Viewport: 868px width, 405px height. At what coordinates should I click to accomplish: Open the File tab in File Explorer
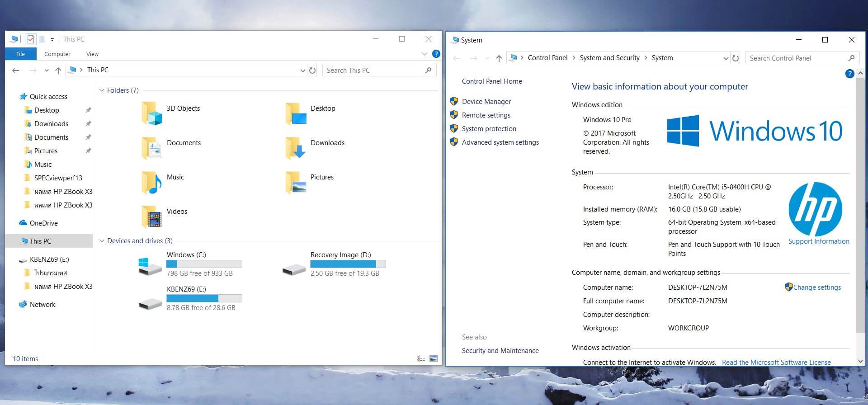pyautogui.click(x=20, y=54)
